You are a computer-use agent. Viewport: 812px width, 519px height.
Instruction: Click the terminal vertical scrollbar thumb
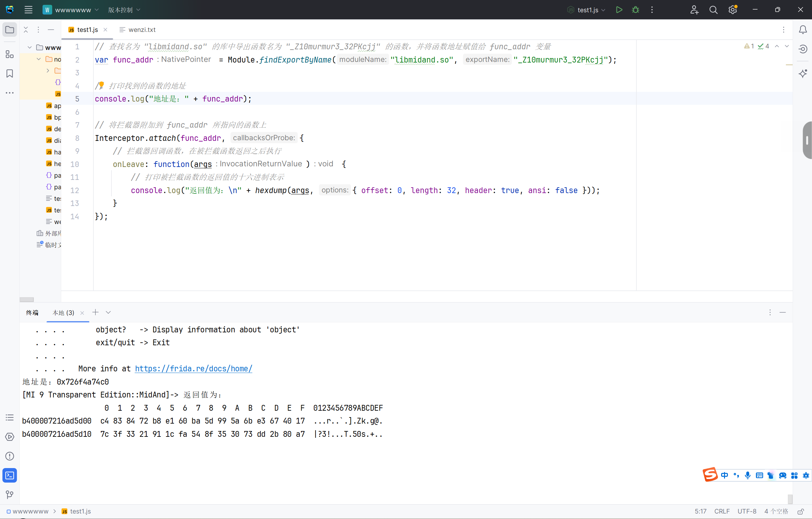click(x=790, y=499)
